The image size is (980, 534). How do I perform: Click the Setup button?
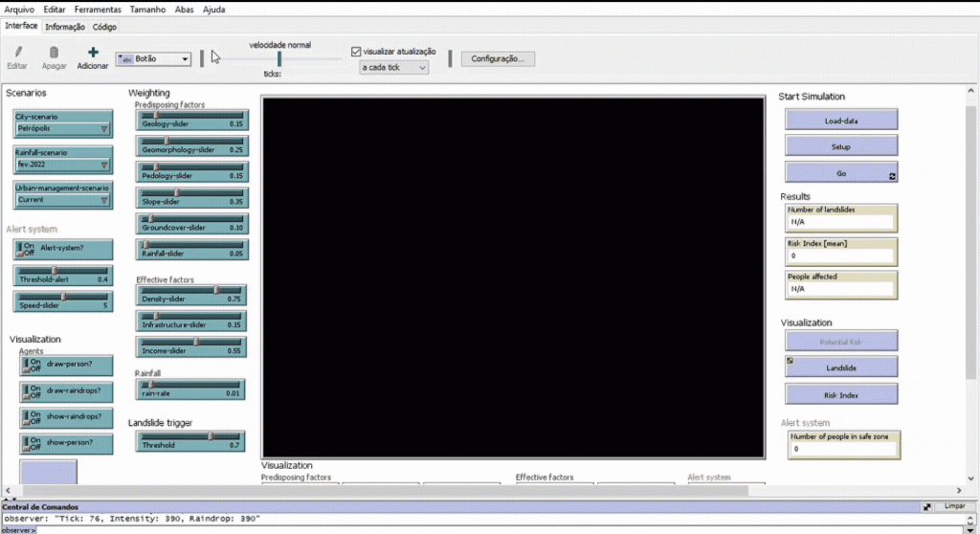click(x=841, y=146)
